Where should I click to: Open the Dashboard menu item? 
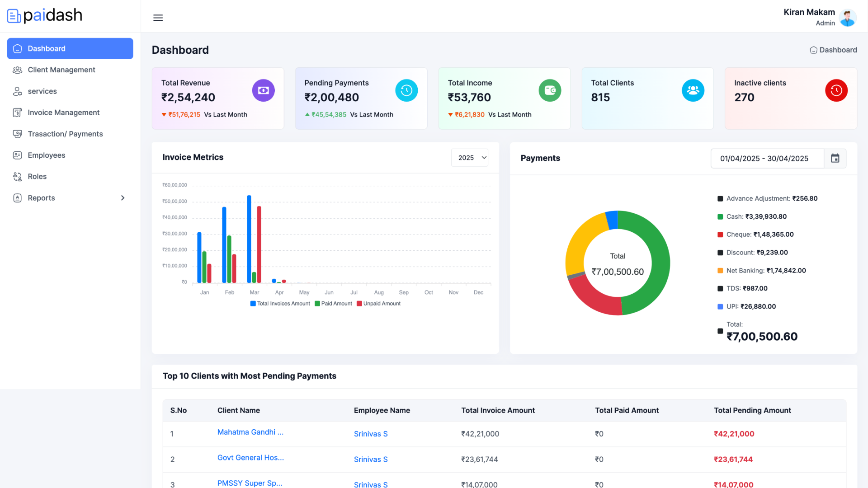70,49
